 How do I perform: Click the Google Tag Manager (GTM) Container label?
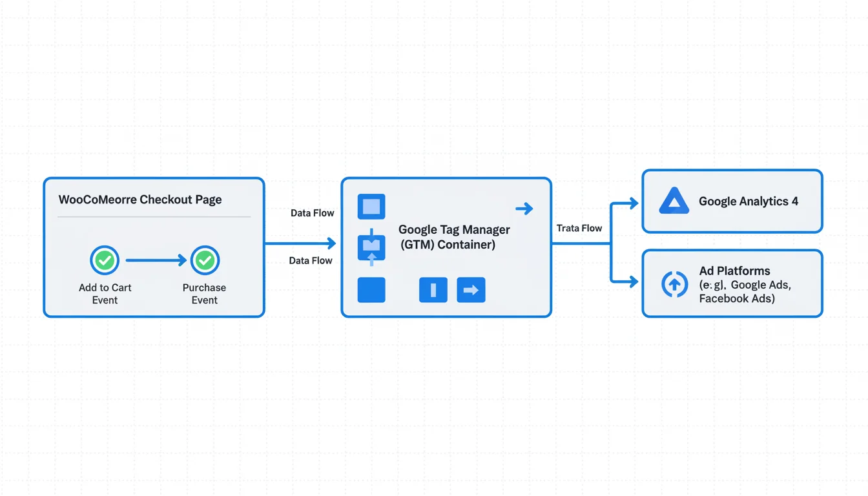pos(454,237)
